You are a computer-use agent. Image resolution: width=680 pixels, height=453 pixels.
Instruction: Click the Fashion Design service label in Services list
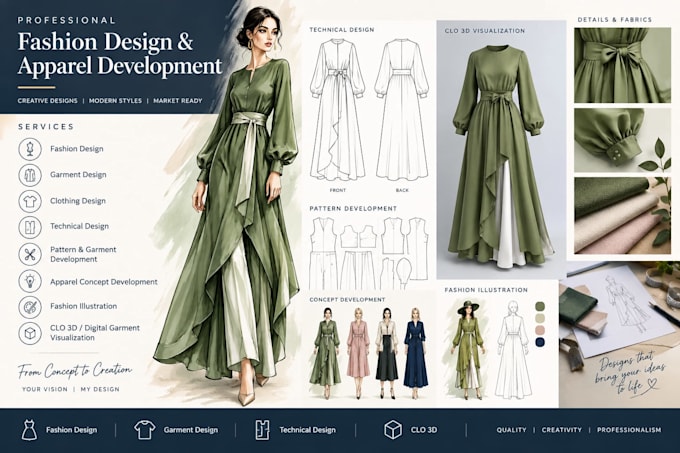77,149
